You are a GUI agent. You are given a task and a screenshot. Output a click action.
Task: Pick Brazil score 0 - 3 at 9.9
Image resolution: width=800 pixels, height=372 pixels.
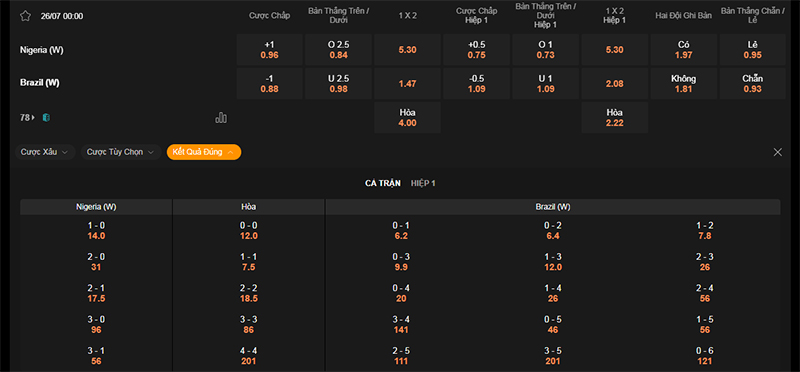point(401,262)
